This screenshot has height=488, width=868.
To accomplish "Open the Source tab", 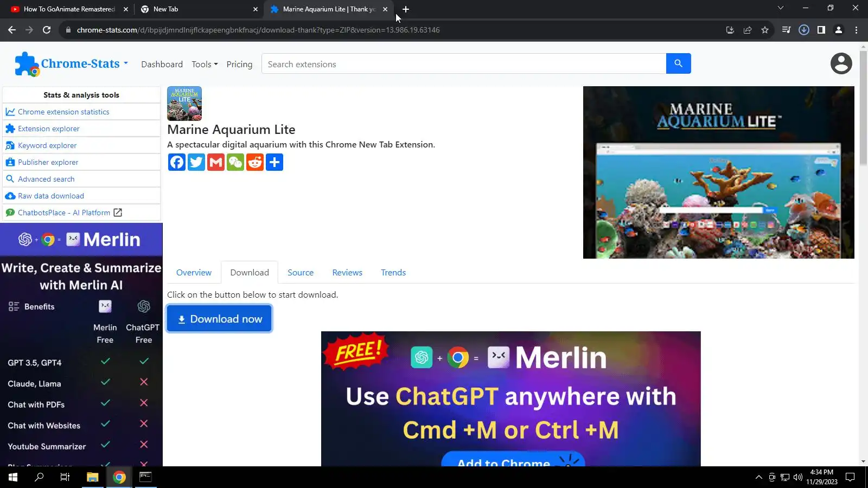I will [301, 272].
